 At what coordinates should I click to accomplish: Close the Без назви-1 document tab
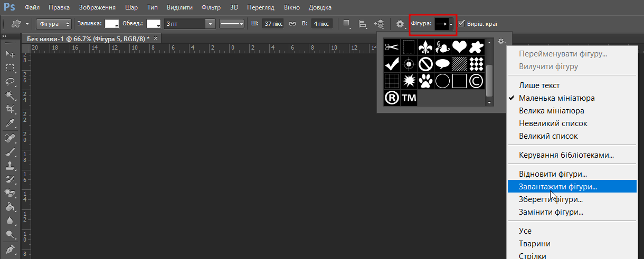[x=156, y=39]
